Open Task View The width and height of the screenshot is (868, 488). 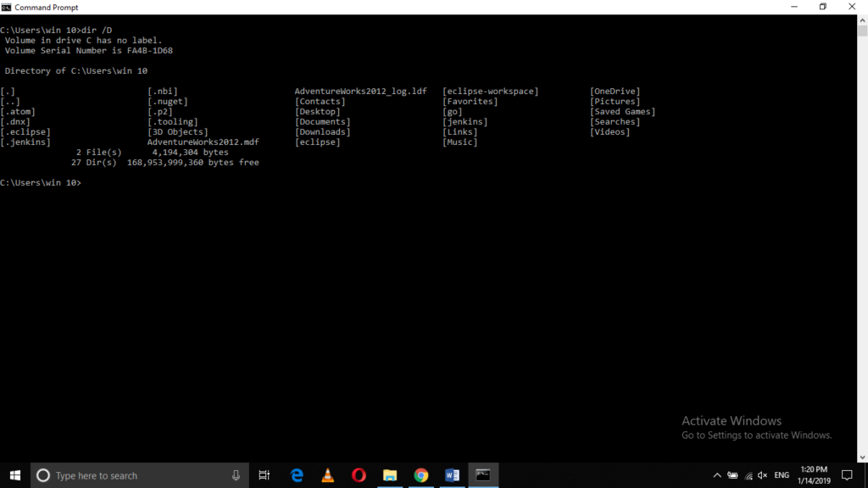264,475
